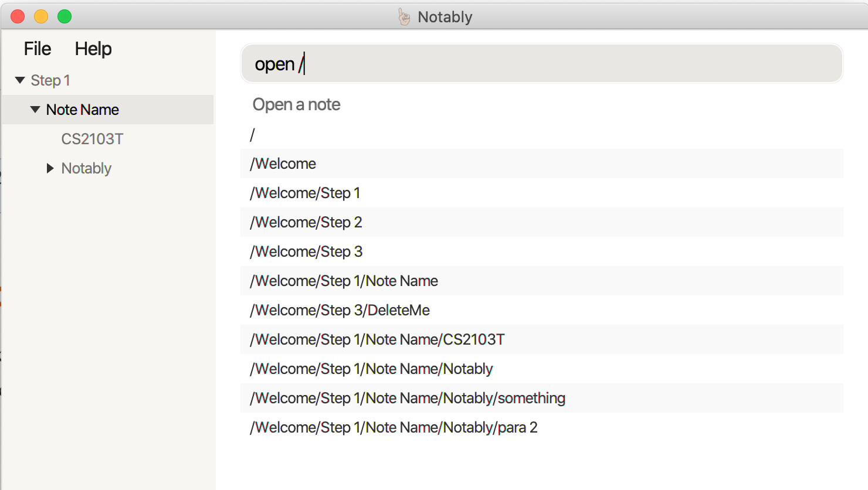Open the File menu
Screen dimensions: 868x490
[x=38, y=49]
